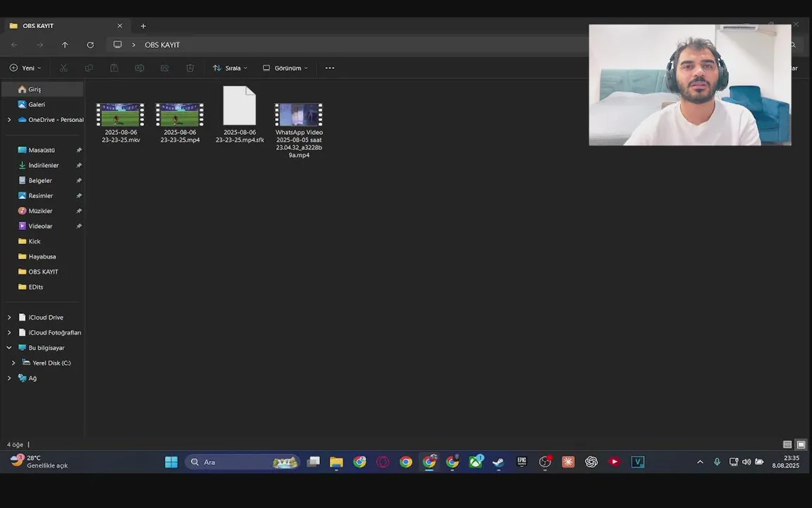The image size is (812, 508).
Task: Open the Xbox app from taskbar
Action: pyautogui.click(x=475, y=462)
